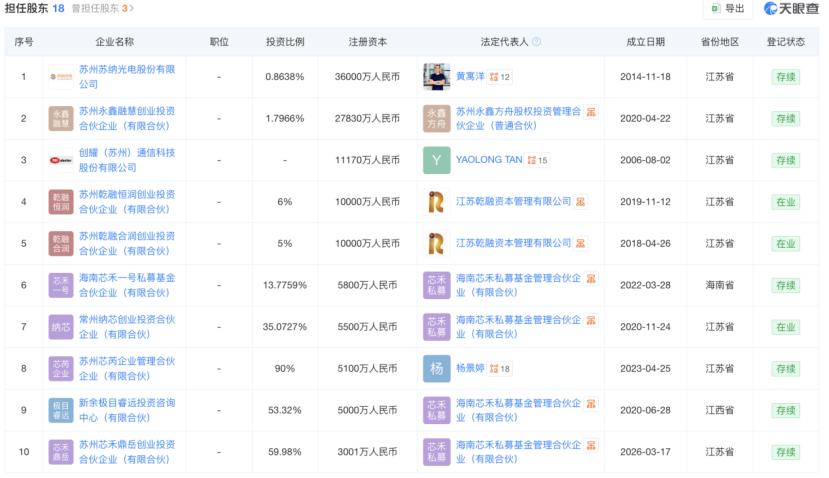Open 苏州苏纳光电 company logo thumbnail
This screenshot has height=478, width=829.
tap(61, 77)
